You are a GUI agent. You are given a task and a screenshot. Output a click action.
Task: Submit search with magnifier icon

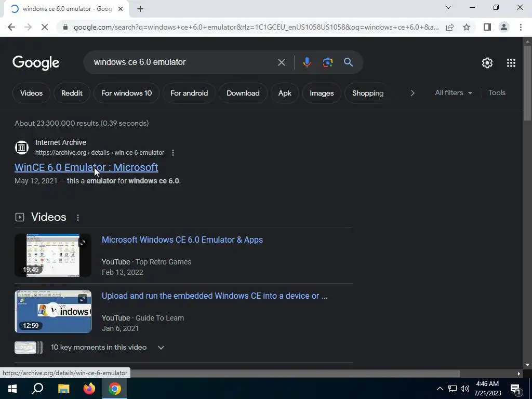(x=348, y=62)
